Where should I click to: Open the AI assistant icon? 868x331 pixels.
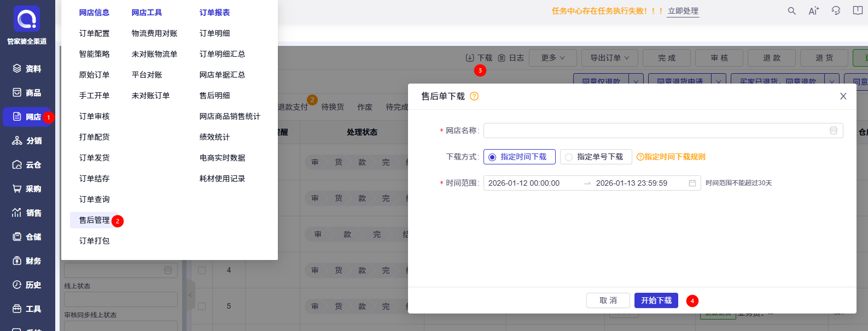814,11
